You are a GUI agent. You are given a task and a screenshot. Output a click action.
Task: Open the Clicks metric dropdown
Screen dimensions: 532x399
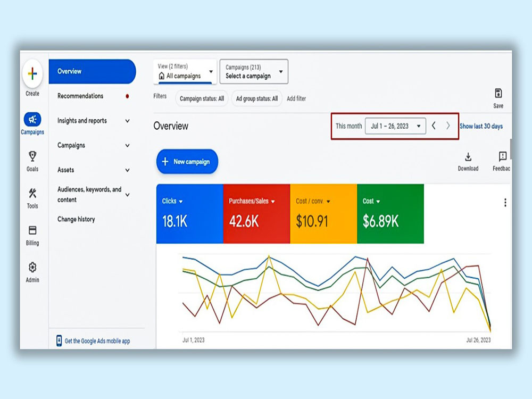[172, 201]
